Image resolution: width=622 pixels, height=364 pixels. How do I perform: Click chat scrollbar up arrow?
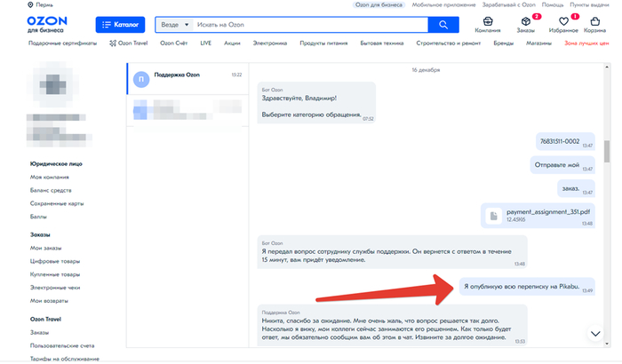pos(607,67)
